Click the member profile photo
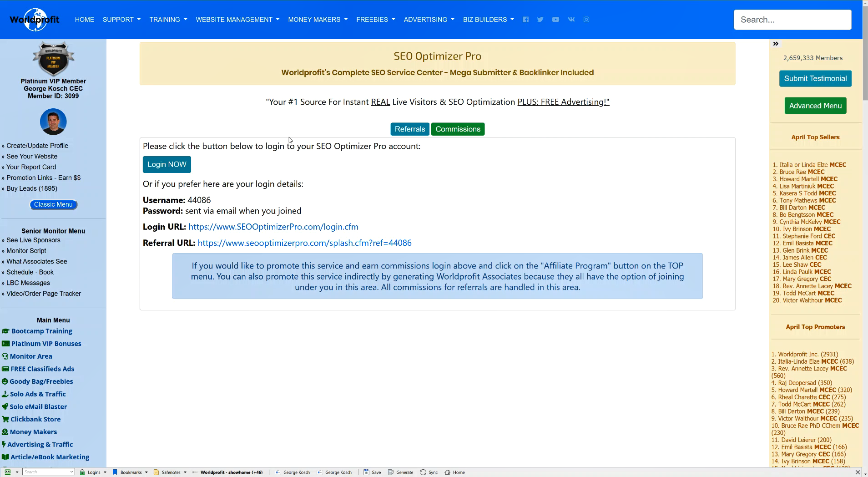This screenshot has height=477, width=868. (x=53, y=122)
